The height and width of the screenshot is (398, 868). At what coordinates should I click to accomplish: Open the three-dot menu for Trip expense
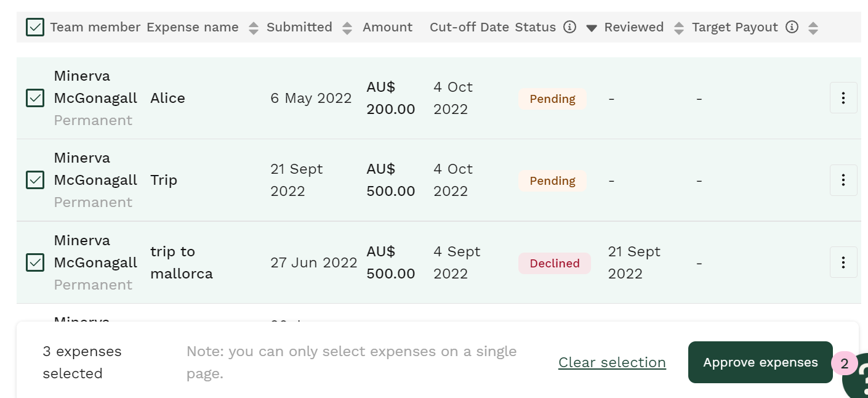[x=843, y=180]
